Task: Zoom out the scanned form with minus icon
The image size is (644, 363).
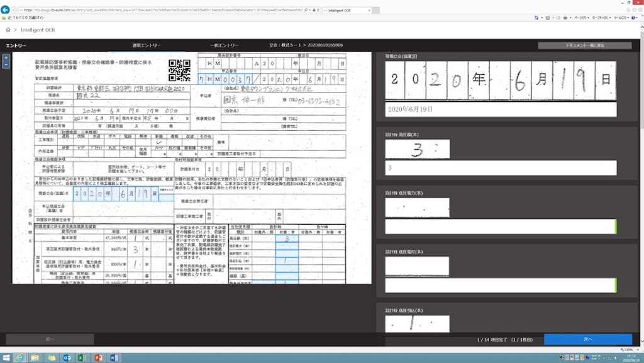Action: [x=6, y=64]
